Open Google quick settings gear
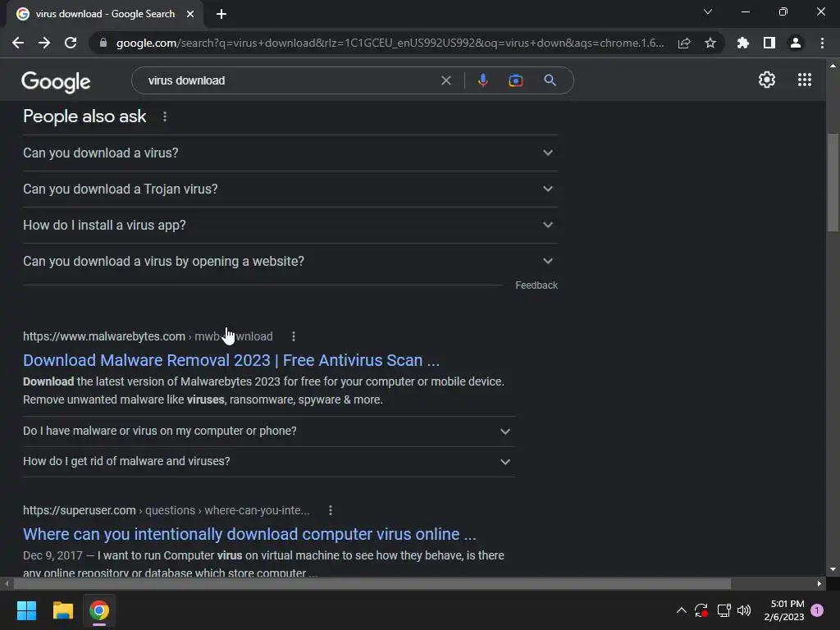Image resolution: width=840 pixels, height=630 pixels. tap(767, 80)
